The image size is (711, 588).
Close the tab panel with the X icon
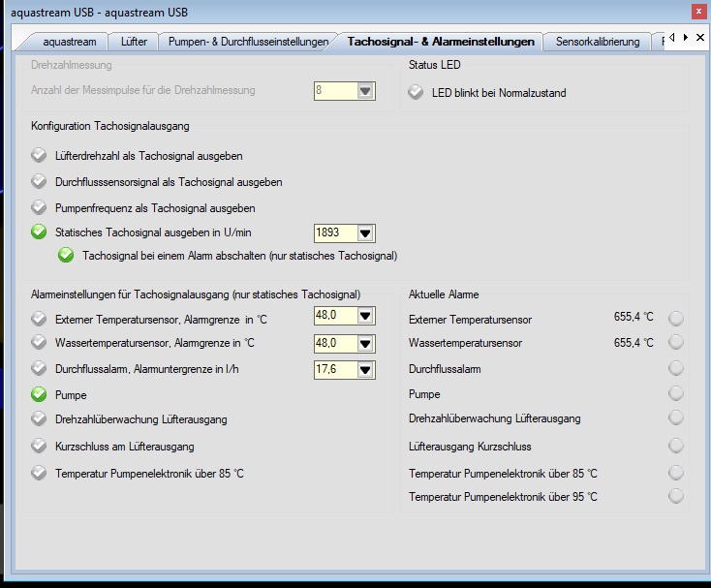point(700,37)
